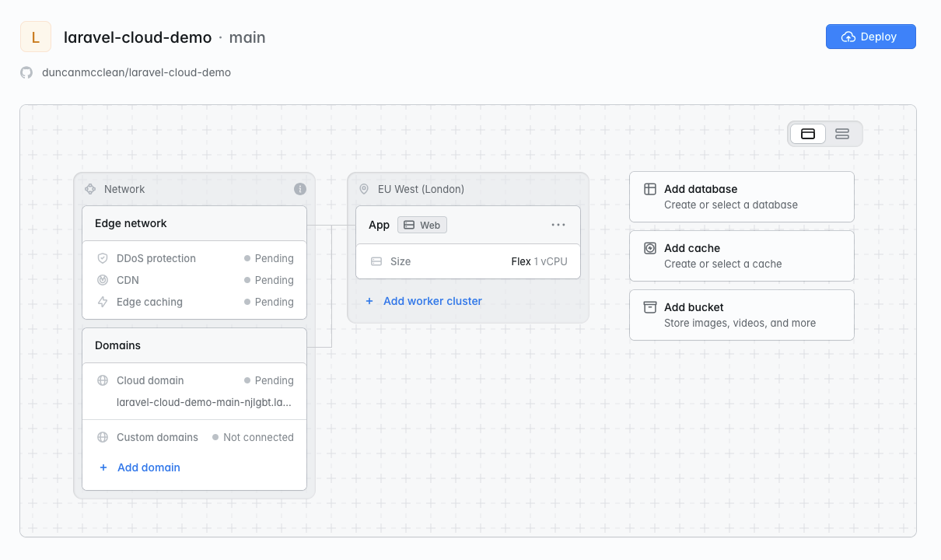This screenshot has height=560, width=941.
Task: Click the CDN icon in Edge network
Action: pyautogui.click(x=103, y=280)
